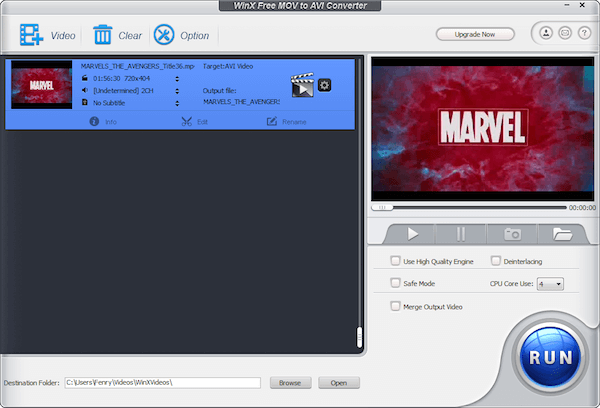Open the audio track 2CH selector
The width and height of the screenshot is (600, 408).
[177, 90]
